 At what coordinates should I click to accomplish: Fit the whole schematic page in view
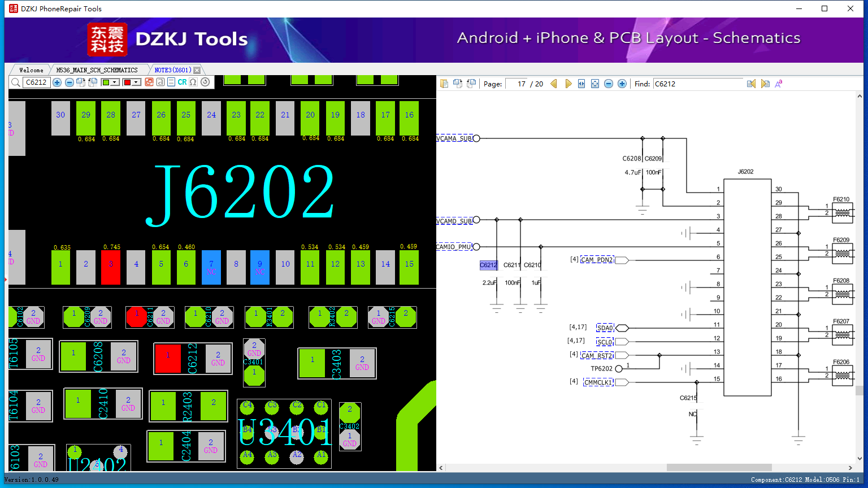coord(595,84)
